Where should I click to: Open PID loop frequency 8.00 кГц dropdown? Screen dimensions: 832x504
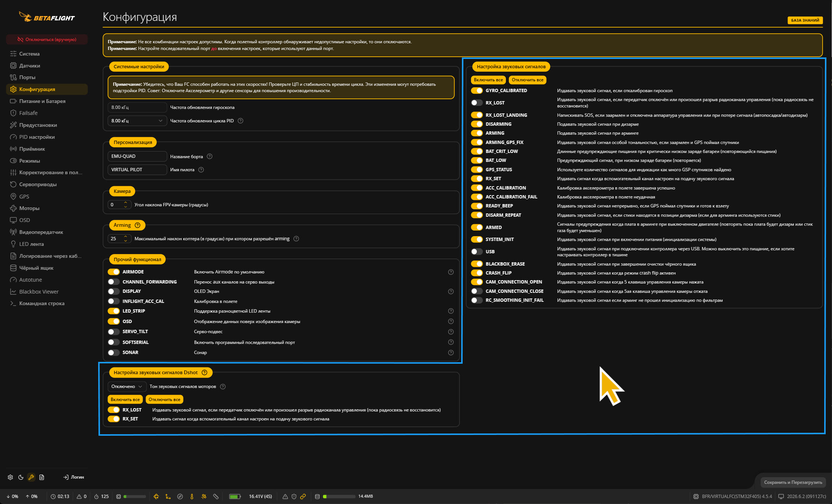tap(137, 121)
